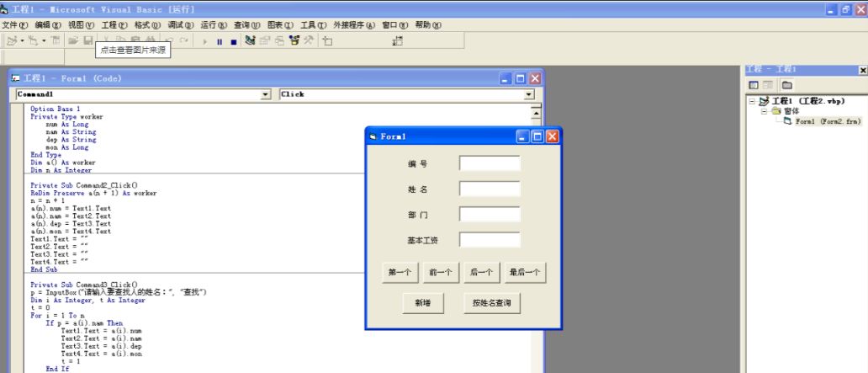The image size is (868, 373).
Task: Click the 部门 text field
Action: click(490, 215)
